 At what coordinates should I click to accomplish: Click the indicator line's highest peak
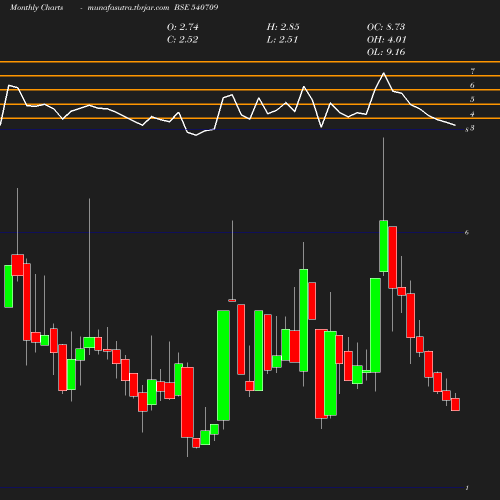(383, 73)
